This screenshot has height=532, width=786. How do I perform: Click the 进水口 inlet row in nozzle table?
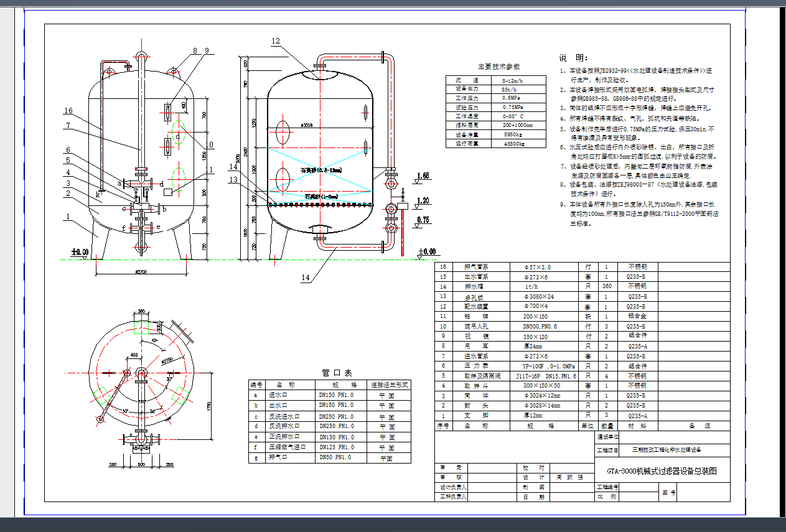278,395
